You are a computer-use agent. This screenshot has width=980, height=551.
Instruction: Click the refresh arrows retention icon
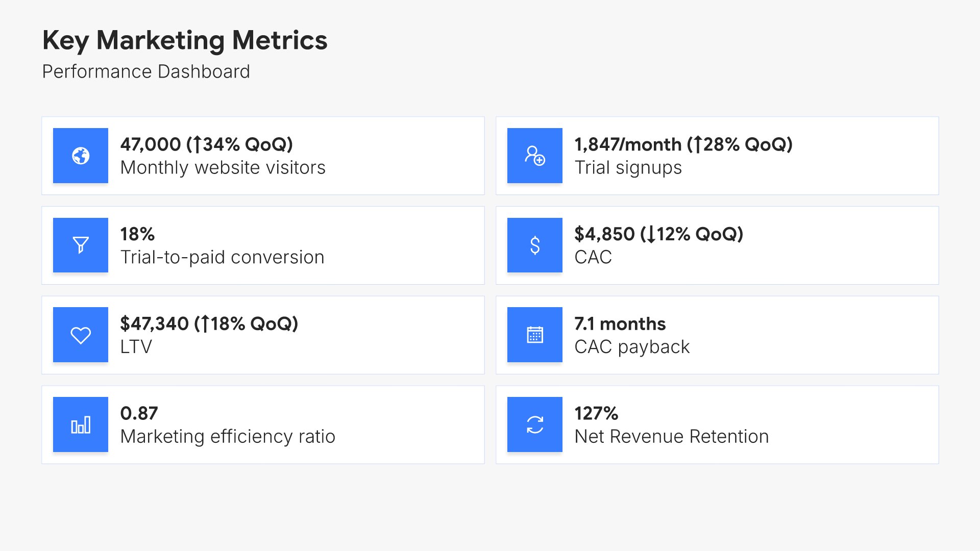point(534,424)
